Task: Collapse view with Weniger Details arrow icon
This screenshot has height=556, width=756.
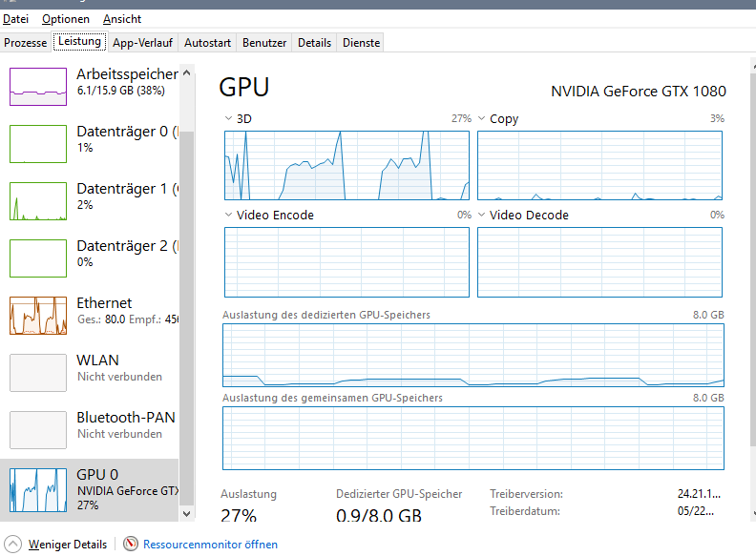Action: (x=12, y=545)
